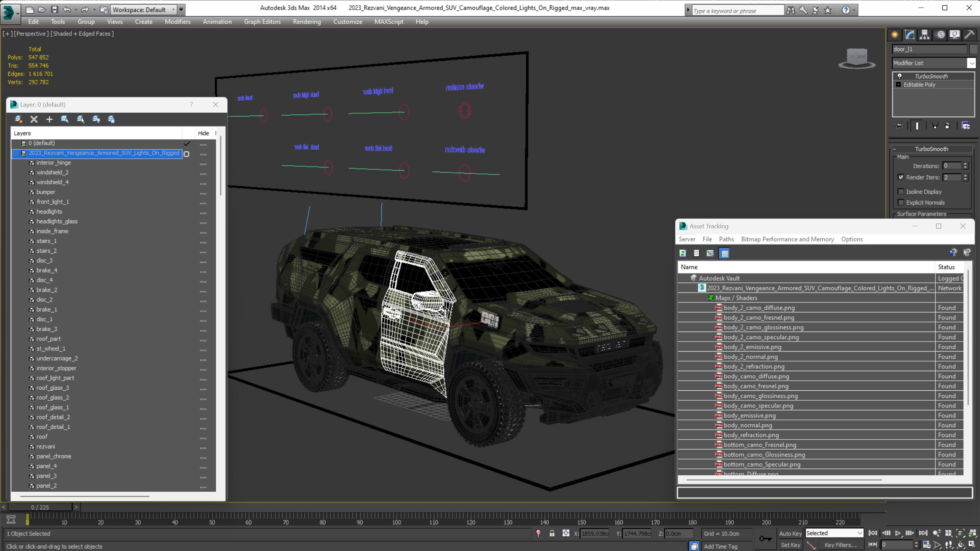Open Configure Modifier Sets icon
The image size is (980, 551).
(x=966, y=126)
